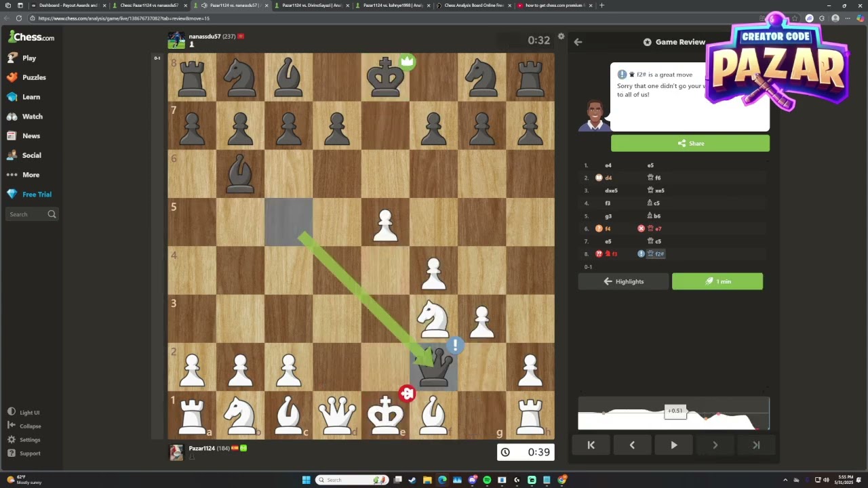Click the Chess.com logo
Viewport: 868px width, 488px height.
click(31, 37)
